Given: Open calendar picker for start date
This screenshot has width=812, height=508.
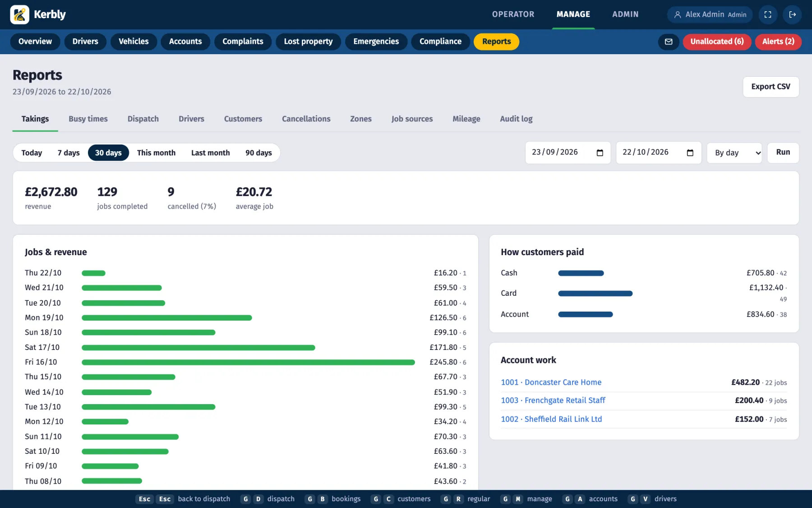Looking at the screenshot, I should [600, 153].
